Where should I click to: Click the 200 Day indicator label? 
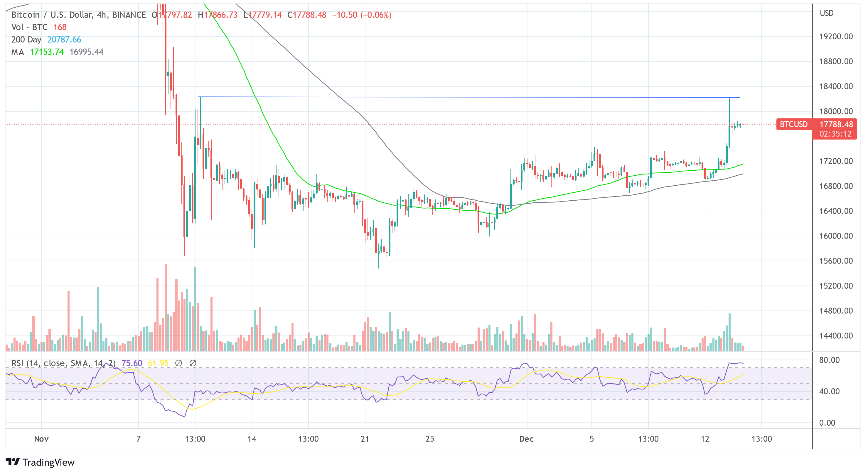point(26,39)
